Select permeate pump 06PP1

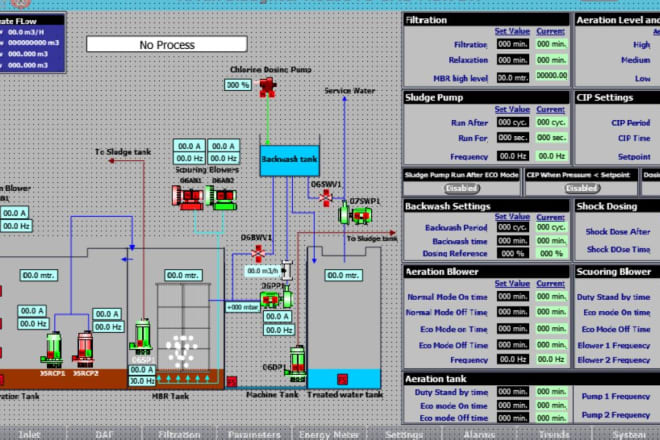(x=277, y=299)
